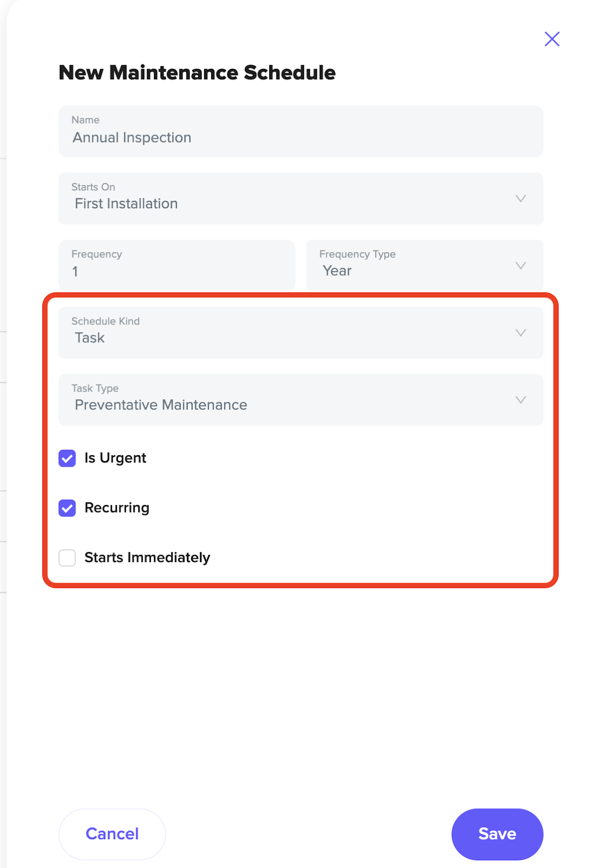Click the Is Urgent label
Viewport: 589px width, 868px height.
tap(115, 458)
